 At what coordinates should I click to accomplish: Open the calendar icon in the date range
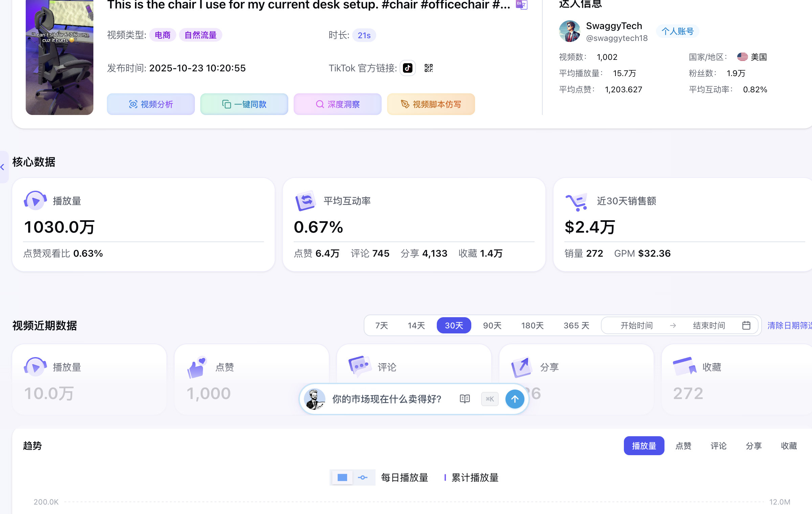pyautogui.click(x=746, y=325)
